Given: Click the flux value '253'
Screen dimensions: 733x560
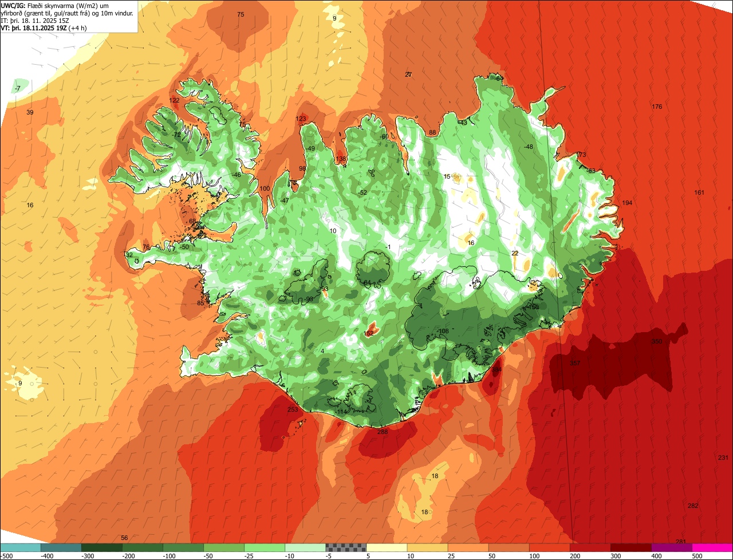Looking at the screenshot, I should click(293, 409).
